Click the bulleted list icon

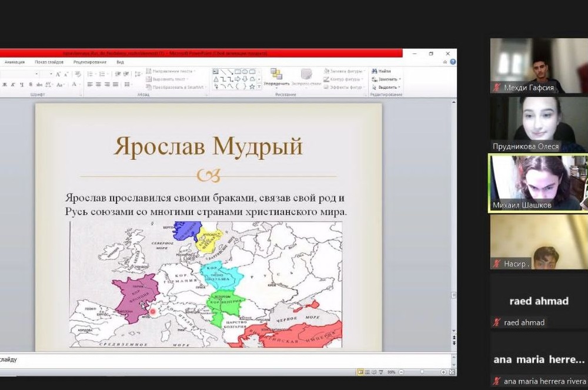pyautogui.click(x=91, y=74)
